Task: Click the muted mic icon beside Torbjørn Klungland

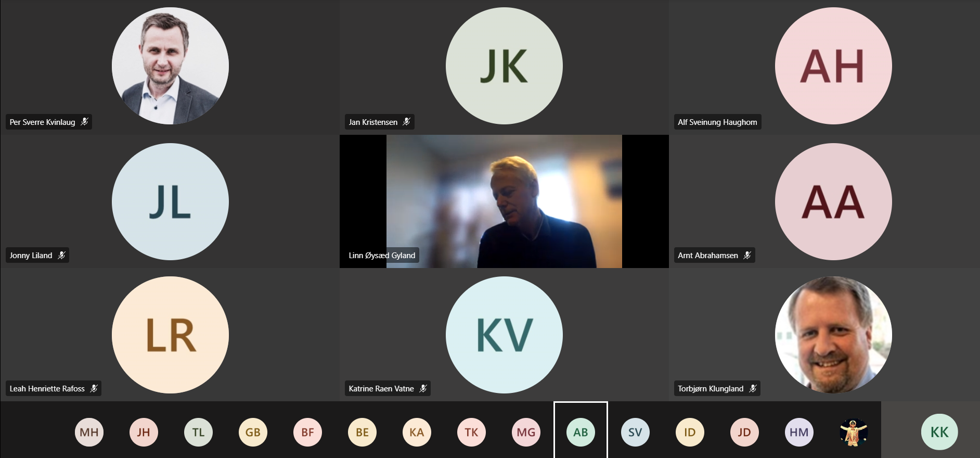Action: [x=753, y=388]
